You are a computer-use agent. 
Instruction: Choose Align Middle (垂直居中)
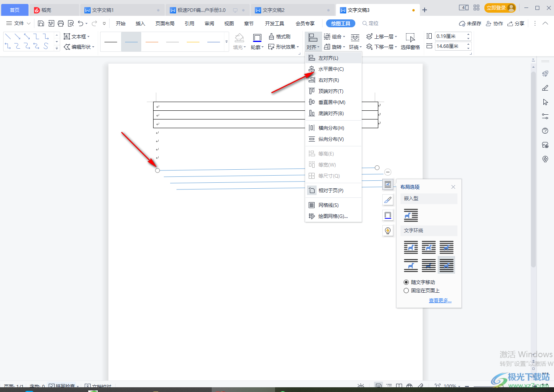(333, 102)
